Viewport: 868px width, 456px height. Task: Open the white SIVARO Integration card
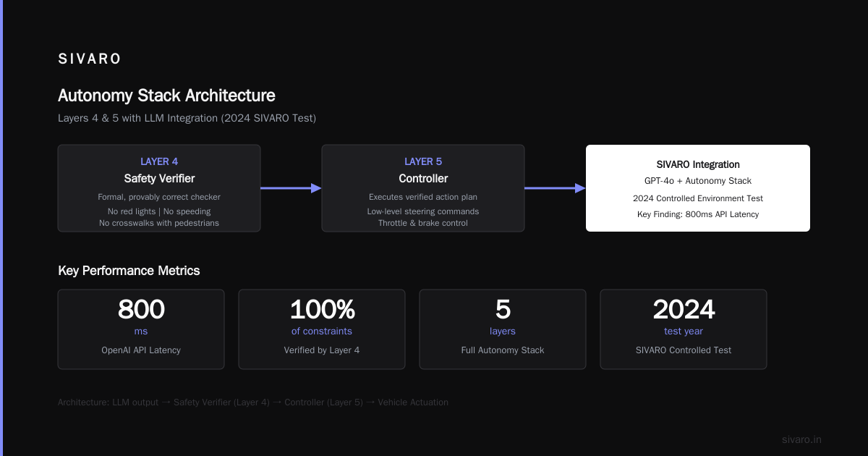tap(698, 188)
